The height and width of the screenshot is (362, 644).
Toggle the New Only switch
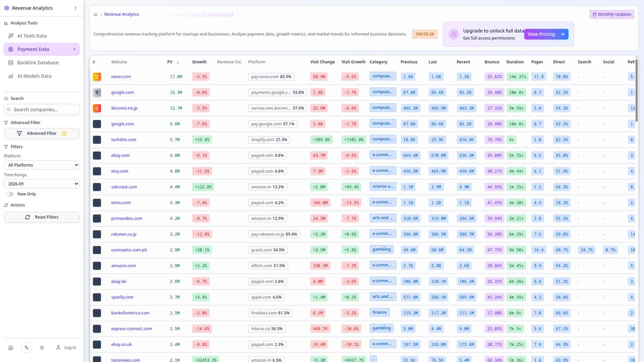[10, 194]
